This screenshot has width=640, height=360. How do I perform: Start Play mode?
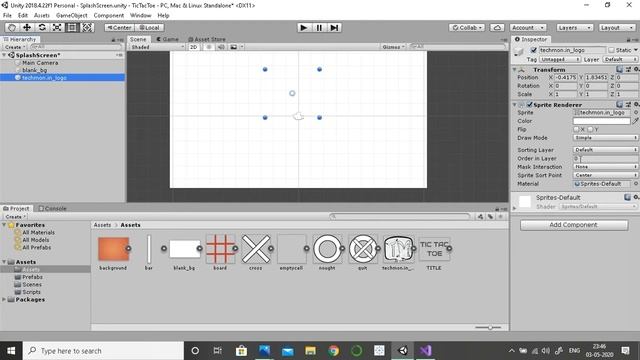pyautogui.click(x=303, y=27)
